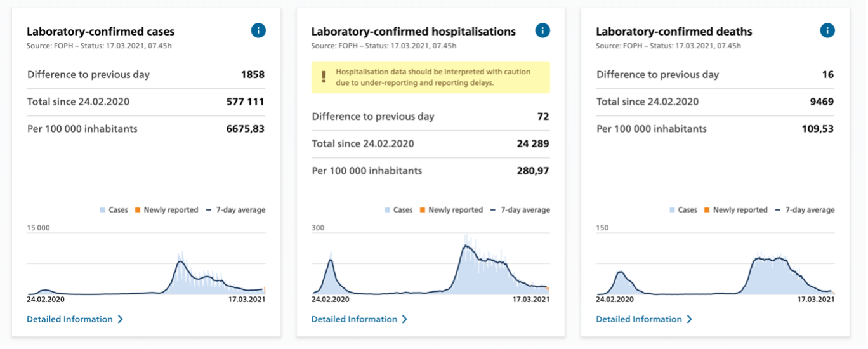Open Detailed Information link for deaths
Image resolution: width=868 pixels, height=349 pixels.
click(x=639, y=319)
